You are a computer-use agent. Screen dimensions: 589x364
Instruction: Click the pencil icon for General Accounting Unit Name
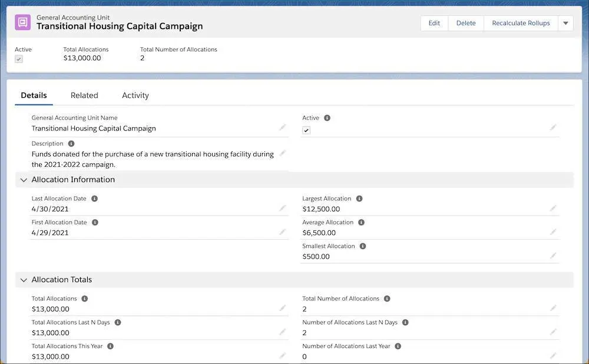coord(283,127)
